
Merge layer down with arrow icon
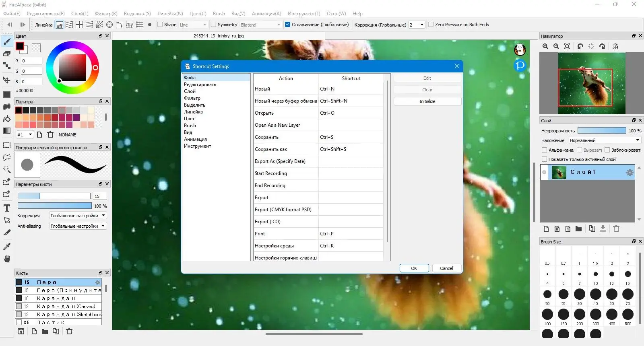click(603, 229)
